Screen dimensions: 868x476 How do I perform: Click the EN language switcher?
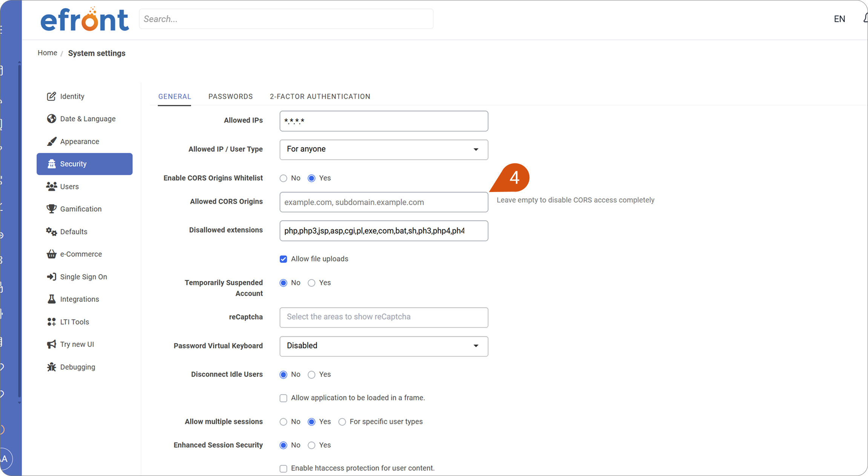click(x=839, y=19)
